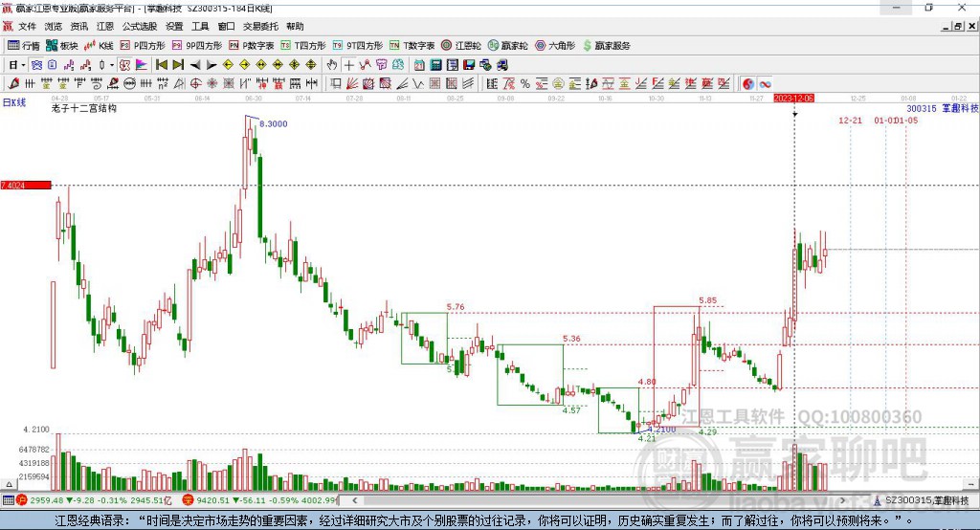Image resolution: width=980 pixels, height=530 pixels.
Task: Open the 江恩 menu
Action: pyautogui.click(x=105, y=26)
